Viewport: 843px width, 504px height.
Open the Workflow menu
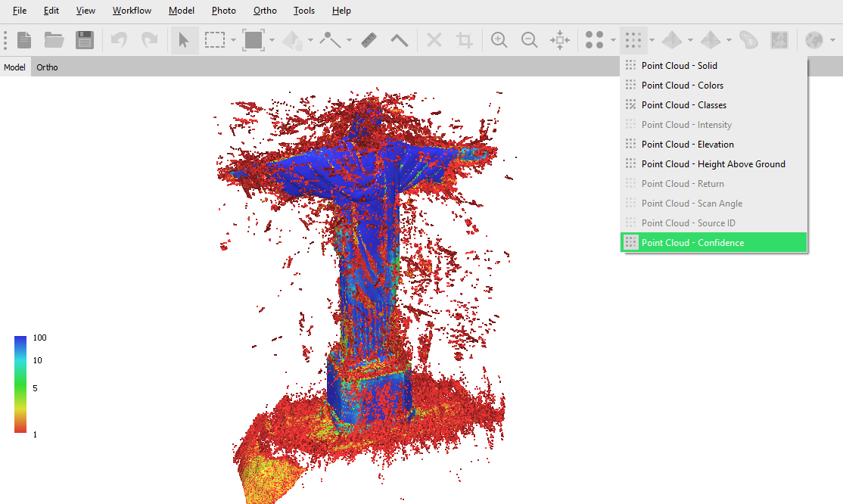click(x=132, y=11)
